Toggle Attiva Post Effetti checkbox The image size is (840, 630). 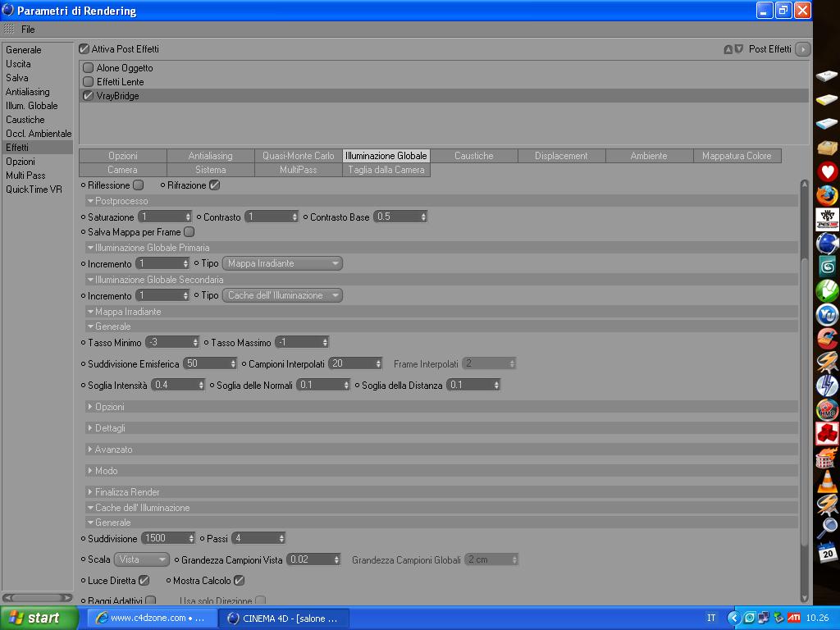[84, 48]
